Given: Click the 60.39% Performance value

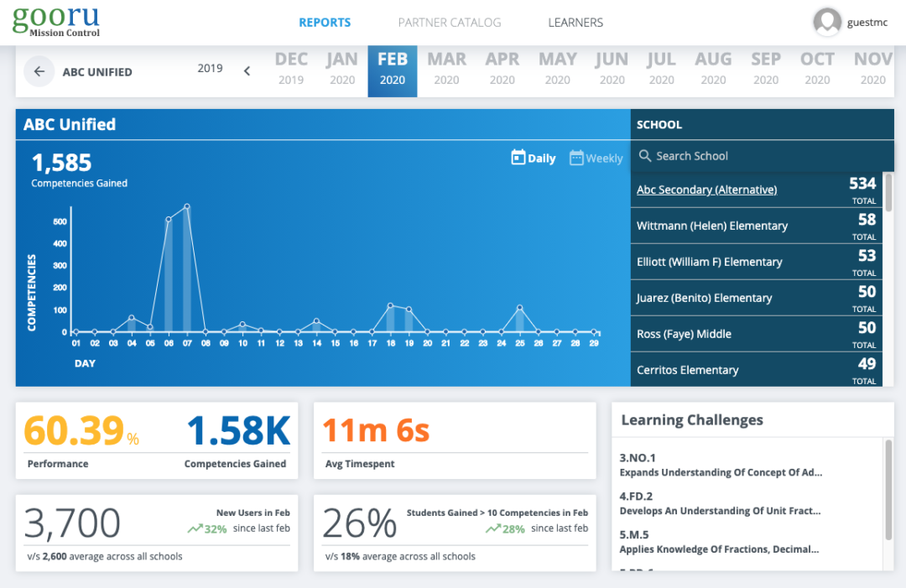Looking at the screenshot, I should click(81, 431).
